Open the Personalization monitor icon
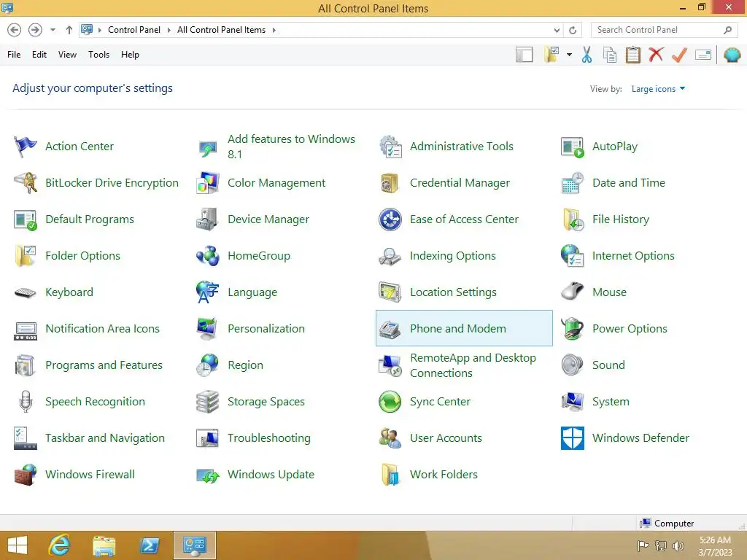Viewport: 747px width, 560px height. click(208, 329)
